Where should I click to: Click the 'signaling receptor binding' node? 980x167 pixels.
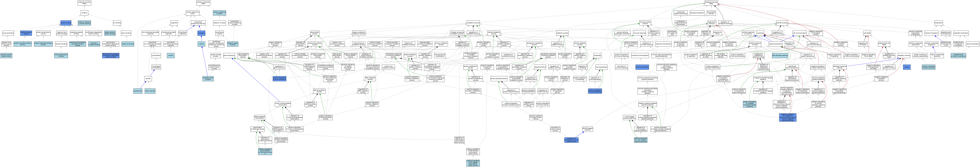(x=76, y=33)
